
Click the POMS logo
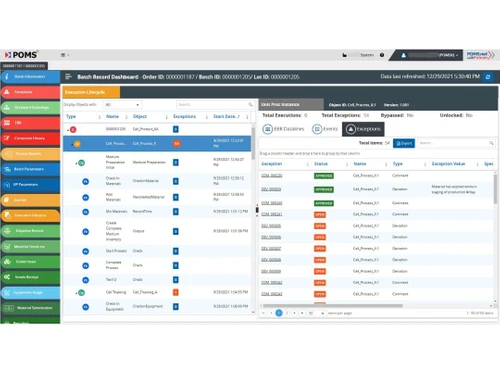[x=21, y=55]
